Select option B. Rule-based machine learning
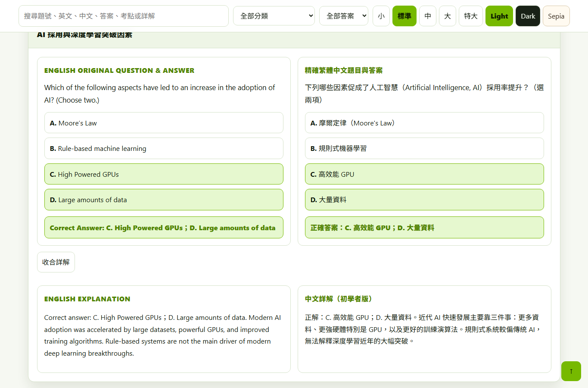Image resolution: width=588 pixels, height=388 pixels. [164, 148]
